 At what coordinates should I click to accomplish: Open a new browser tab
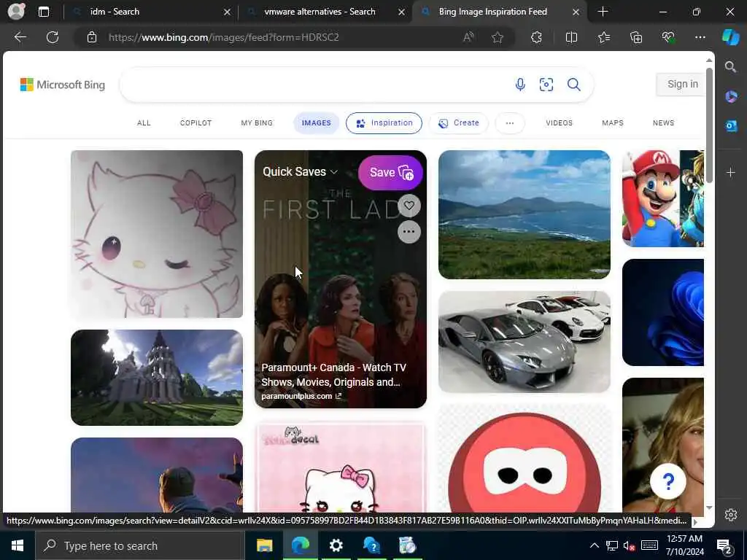603,12
